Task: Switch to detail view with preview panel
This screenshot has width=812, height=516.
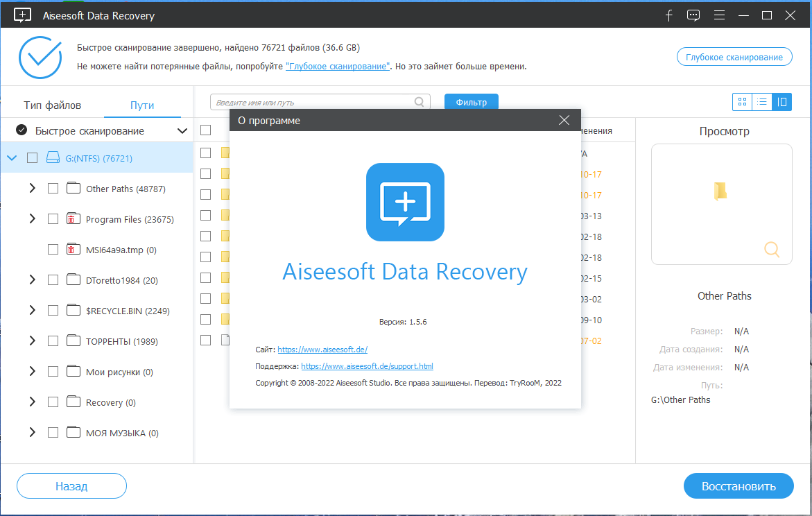Action: [x=782, y=102]
